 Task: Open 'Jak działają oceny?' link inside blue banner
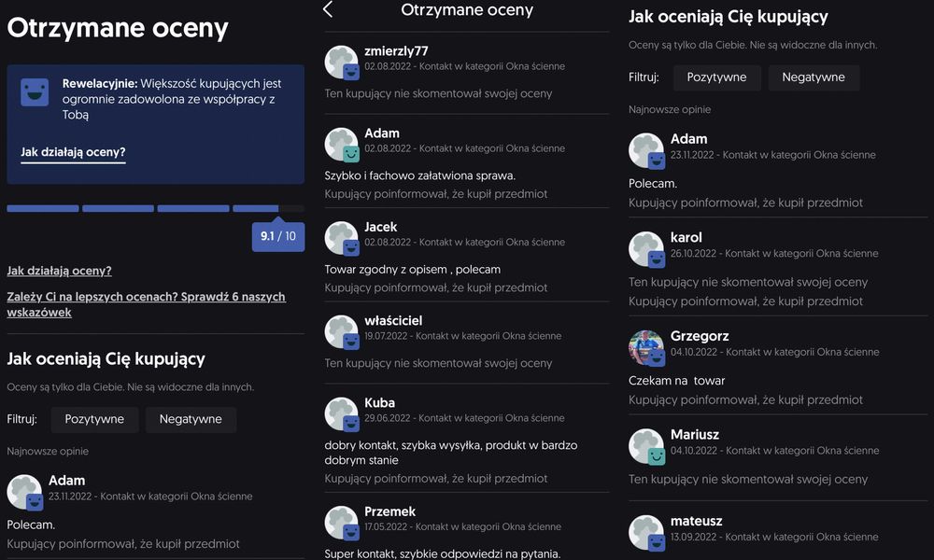(x=73, y=152)
